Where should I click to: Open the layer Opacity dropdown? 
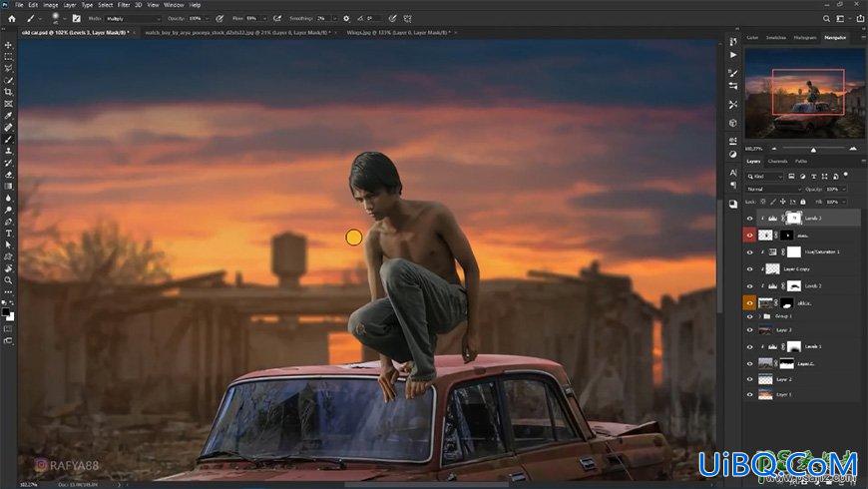pos(844,189)
